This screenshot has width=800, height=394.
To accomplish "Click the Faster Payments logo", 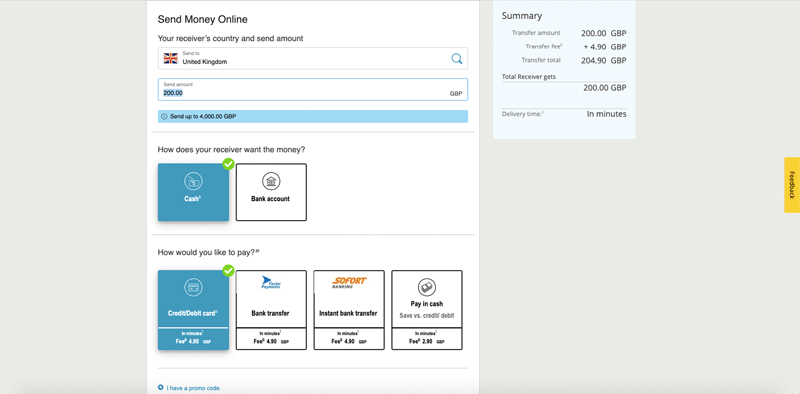I will click(x=271, y=282).
